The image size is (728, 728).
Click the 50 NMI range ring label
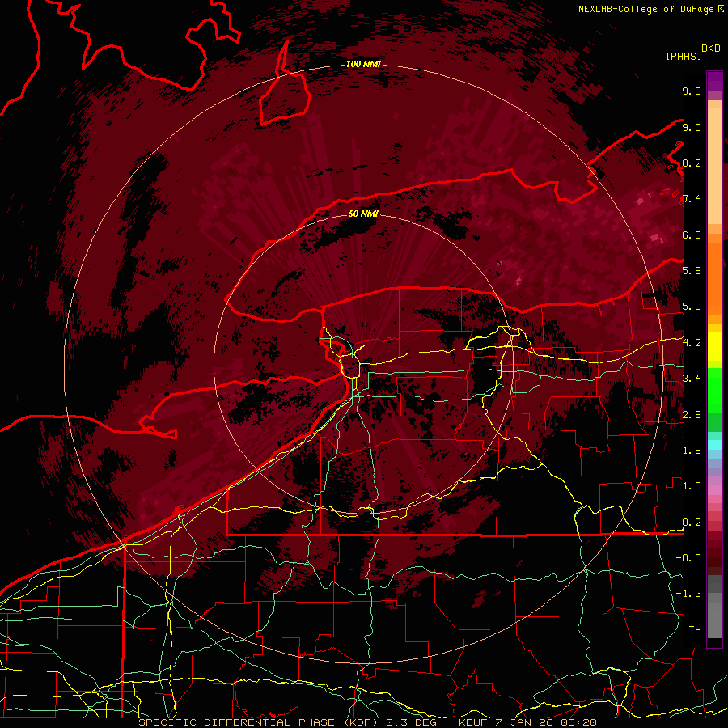363,214
